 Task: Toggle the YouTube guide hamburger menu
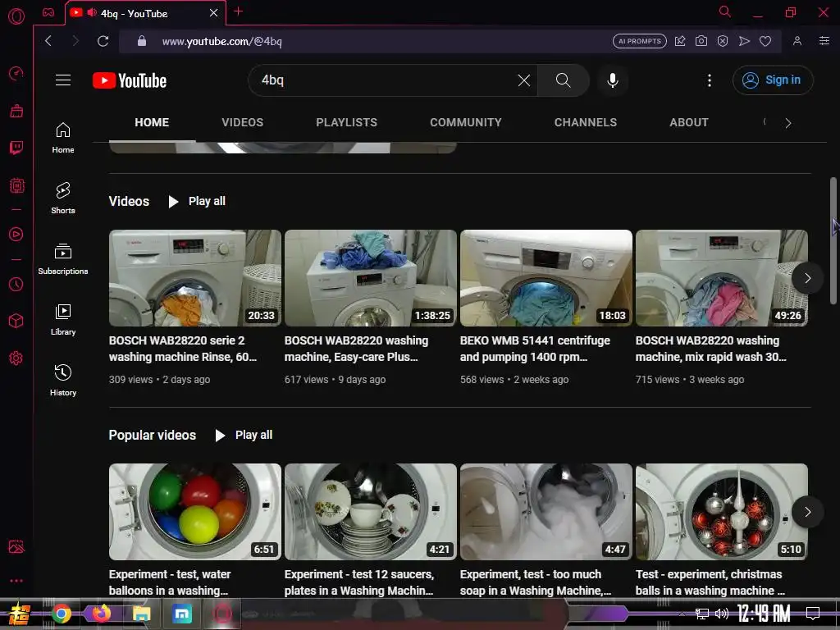pyautogui.click(x=63, y=80)
